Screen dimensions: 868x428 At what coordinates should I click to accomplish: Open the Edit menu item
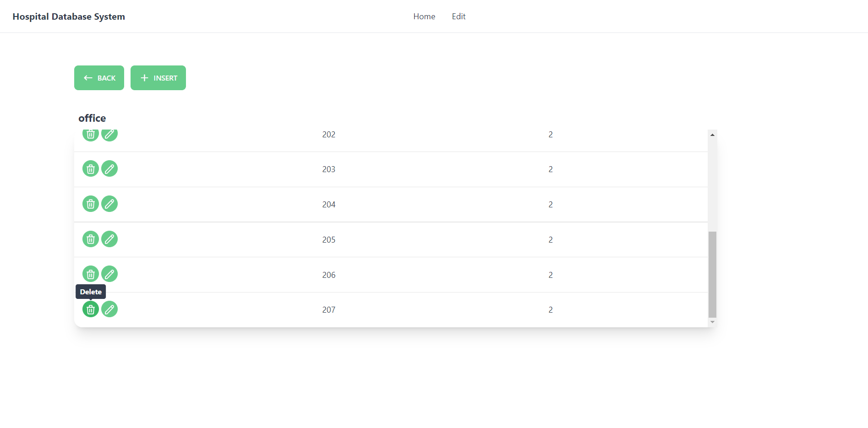tap(459, 16)
